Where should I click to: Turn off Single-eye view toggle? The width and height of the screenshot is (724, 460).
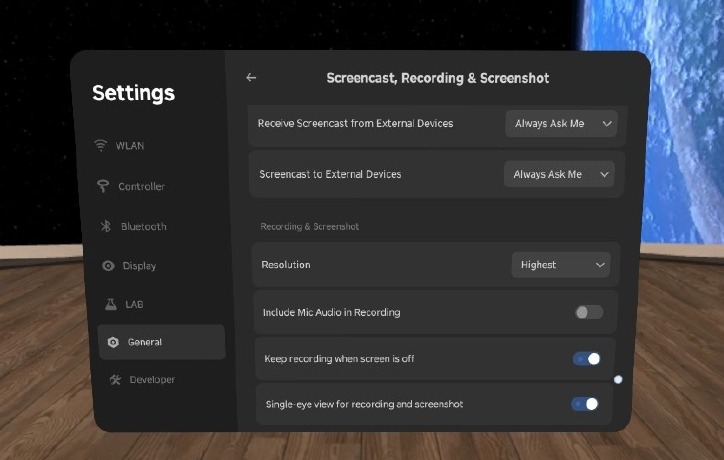pos(585,404)
